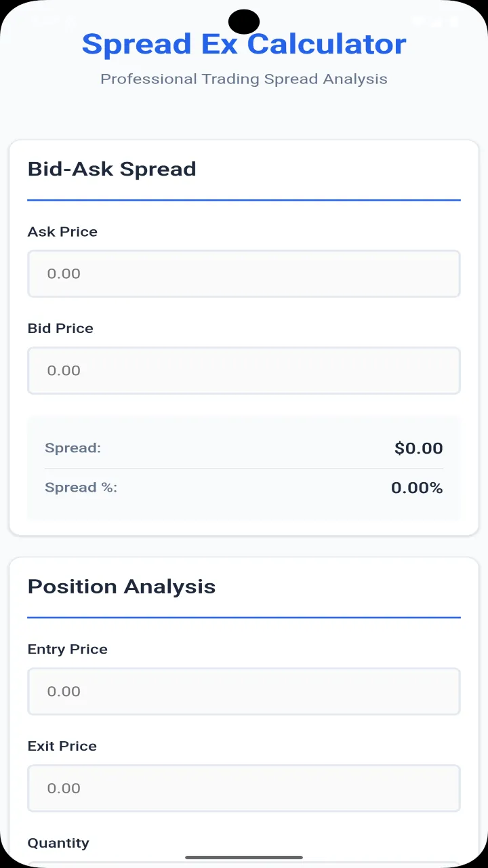488x868 pixels.
Task: Click the Spread Ex Calculator title
Action: point(244,44)
